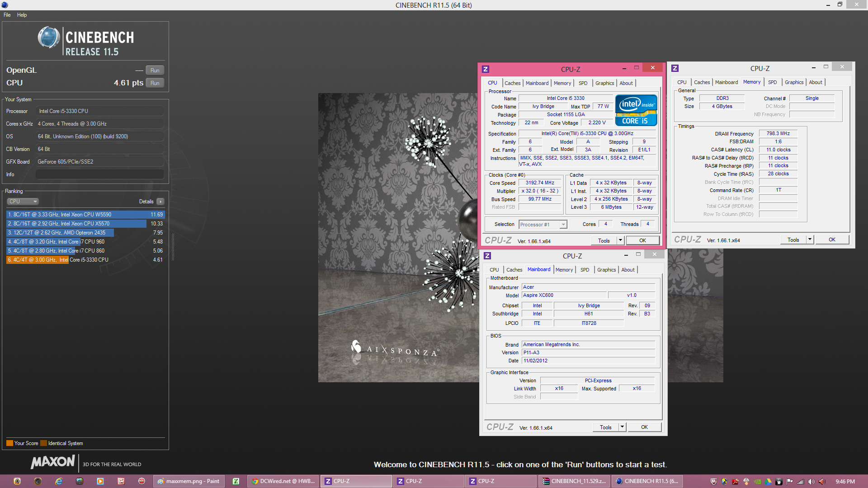
Task: Select ranking row Intel Core i7 CPU 960
Action: coord(85,242)
